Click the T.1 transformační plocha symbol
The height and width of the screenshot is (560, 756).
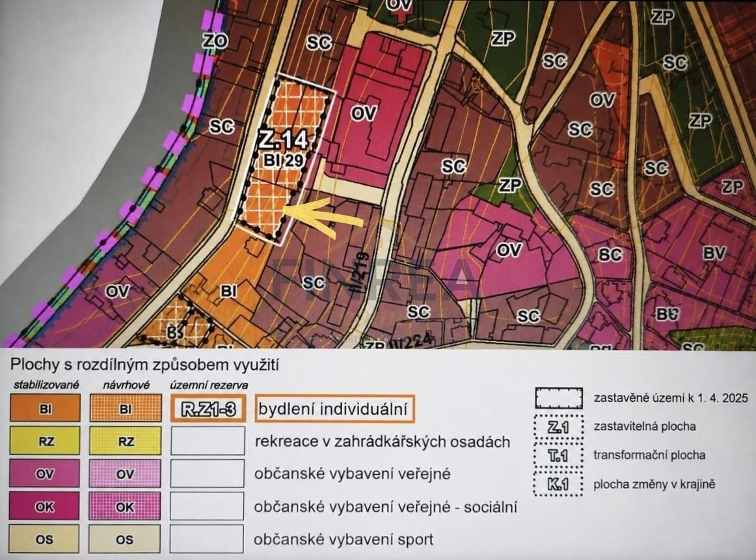pos(558,455)
